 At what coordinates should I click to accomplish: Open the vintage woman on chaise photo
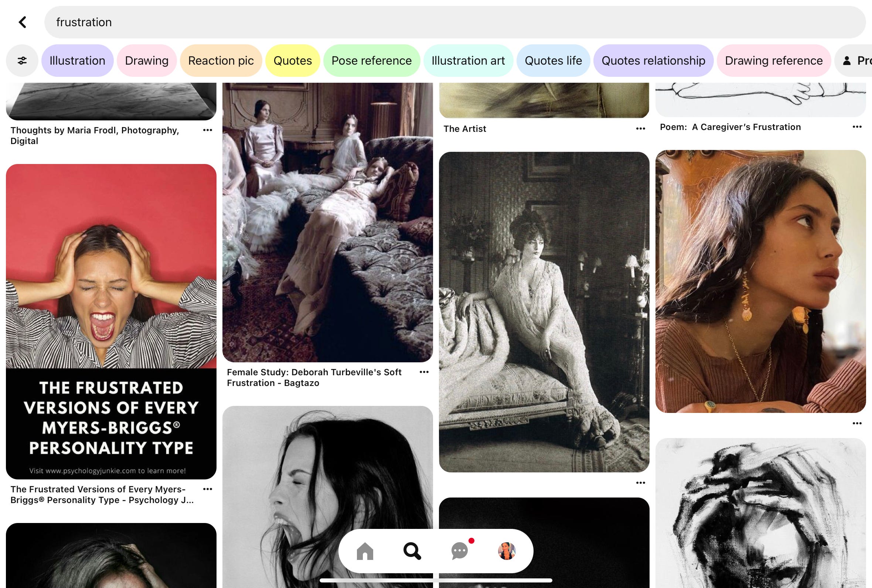(544, 312)
